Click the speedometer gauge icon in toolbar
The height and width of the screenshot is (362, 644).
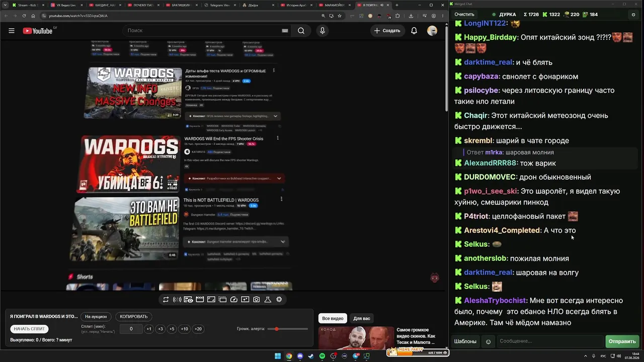click(233, 300)
